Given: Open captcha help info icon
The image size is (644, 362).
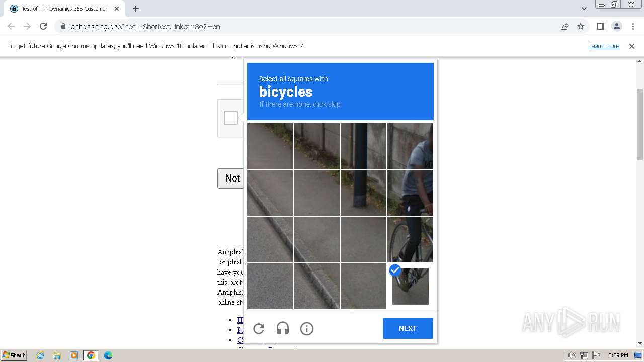Looking at the screenshot, I should [307, 329].
